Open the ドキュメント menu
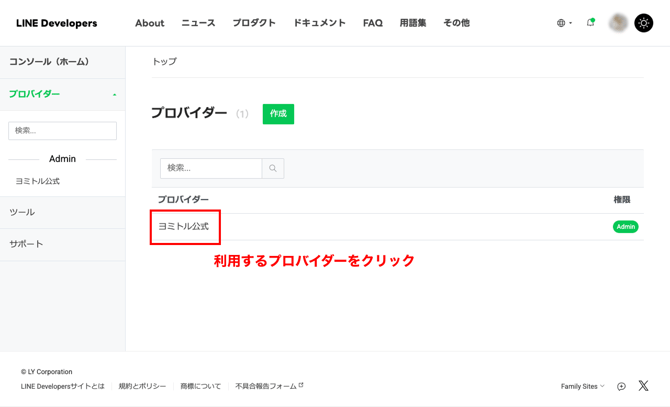Image resolution: width=670 pixels, height=407 pixels. coord(319,23)
